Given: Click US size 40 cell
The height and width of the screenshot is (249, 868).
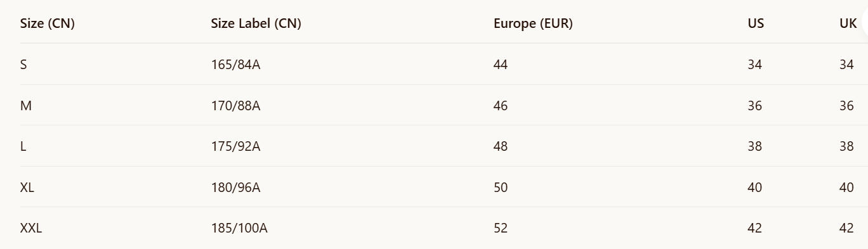Looking at the screenshot, I should [x=755, y=188].
